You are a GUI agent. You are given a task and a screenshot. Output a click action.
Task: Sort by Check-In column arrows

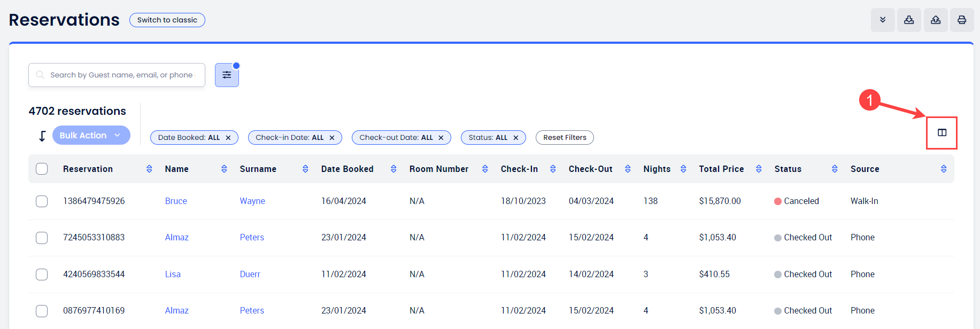pyautogui.click(x=553, y=169)
